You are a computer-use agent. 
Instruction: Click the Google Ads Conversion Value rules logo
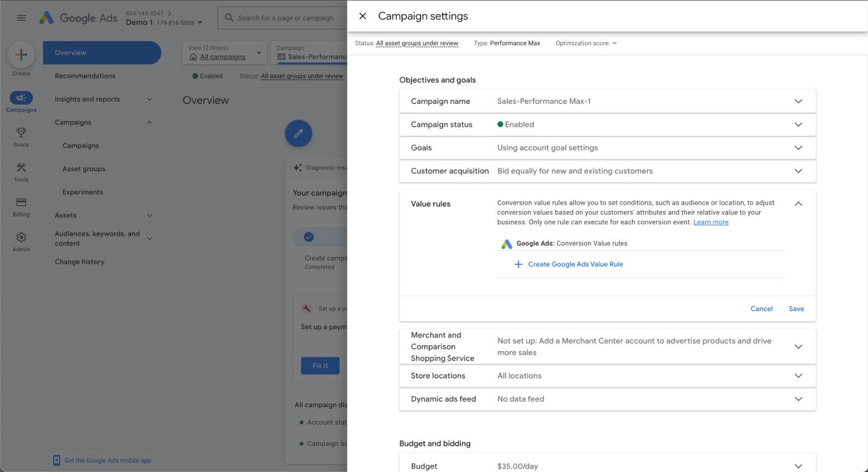coord(506,244)
